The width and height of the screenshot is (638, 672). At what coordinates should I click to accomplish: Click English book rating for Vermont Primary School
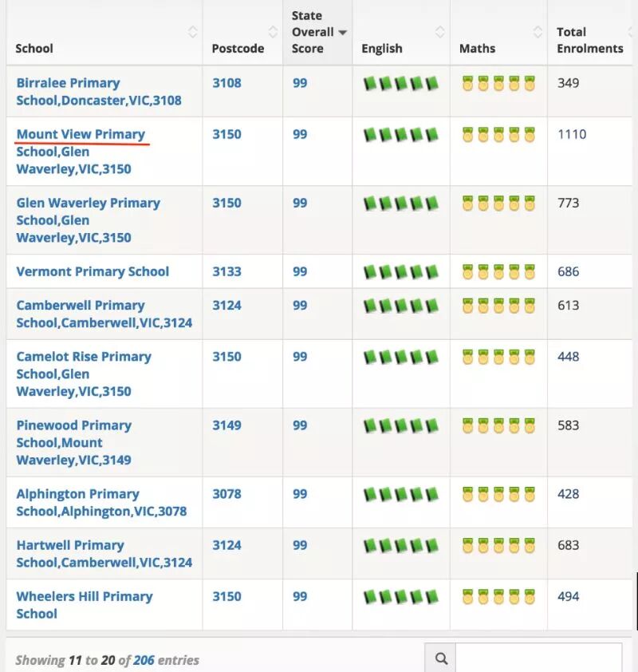point(401,271)
